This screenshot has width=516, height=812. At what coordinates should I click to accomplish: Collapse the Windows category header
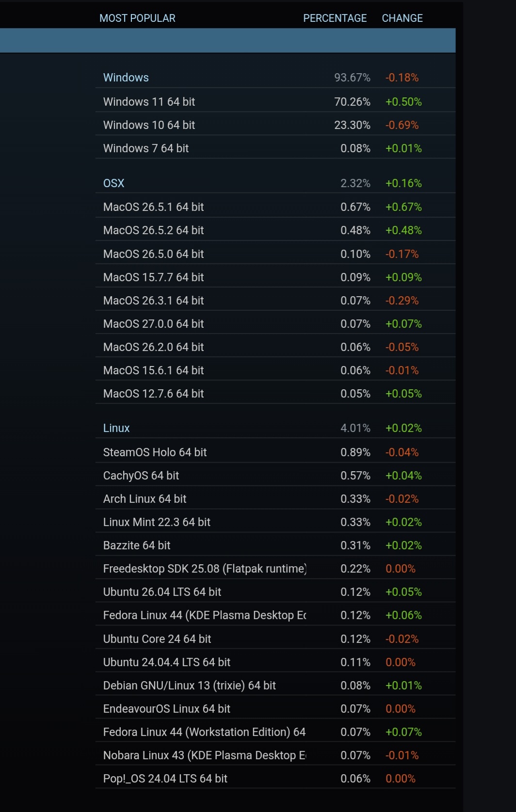[x=275, y=78]
